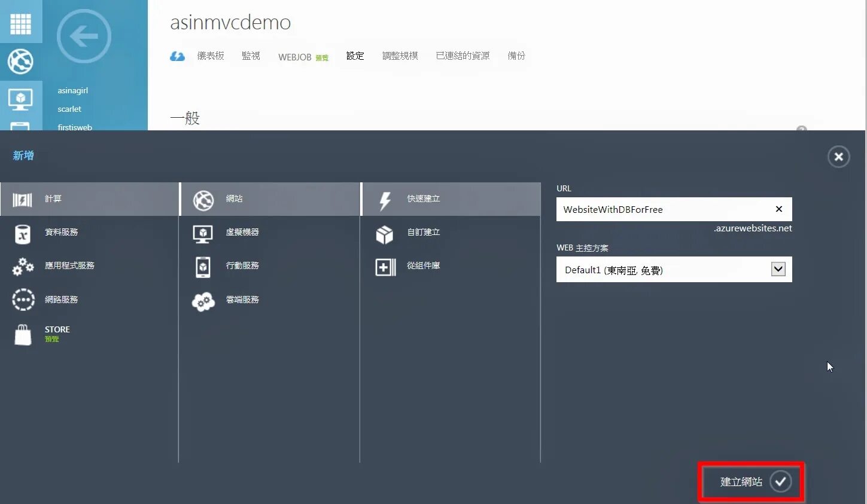Open the scarlet website link
Image resolution: width=867 pixels, height=504 pixels.
pyautogui.click(x=69, y=109)
